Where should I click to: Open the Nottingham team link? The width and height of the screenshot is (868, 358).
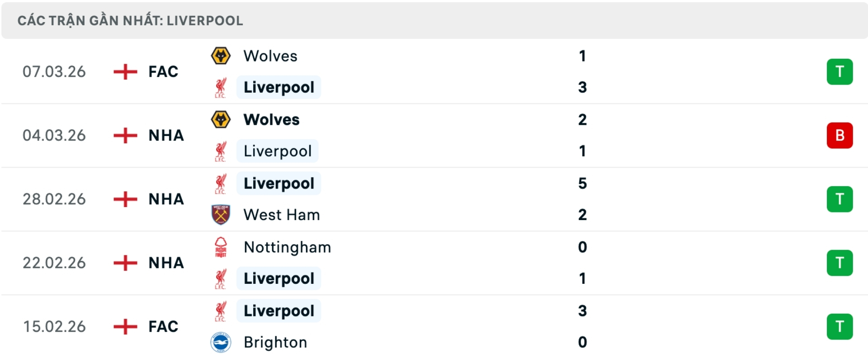[x=287, y=247]
